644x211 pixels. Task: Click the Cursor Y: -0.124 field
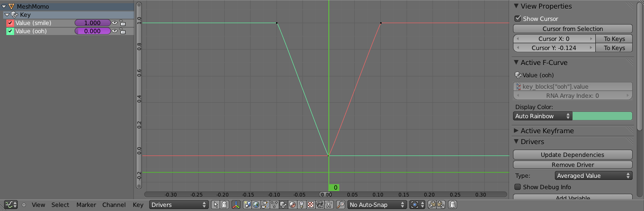click(x=554, y=48)
